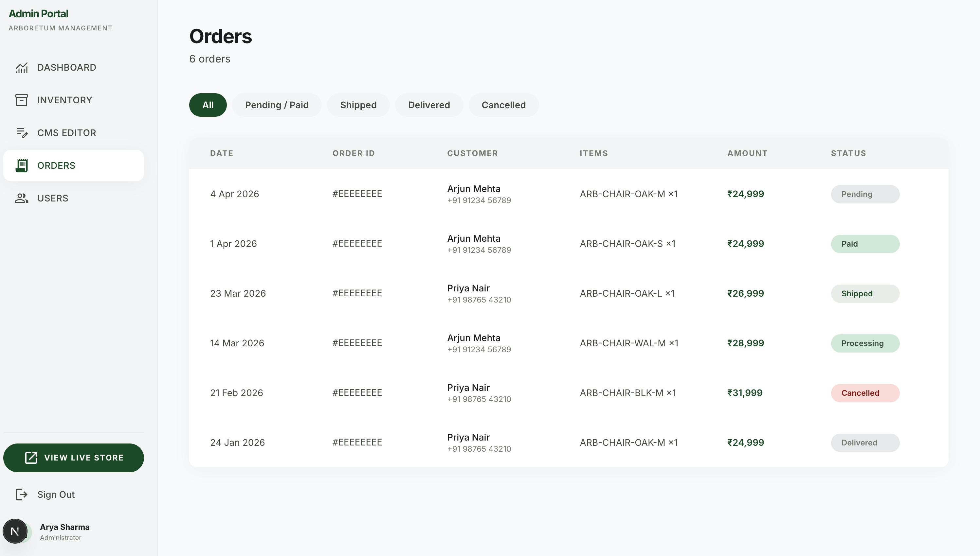980x556 pixels.
Task: Select the CMS Editor pencil icon
Action: coord(21,133)
